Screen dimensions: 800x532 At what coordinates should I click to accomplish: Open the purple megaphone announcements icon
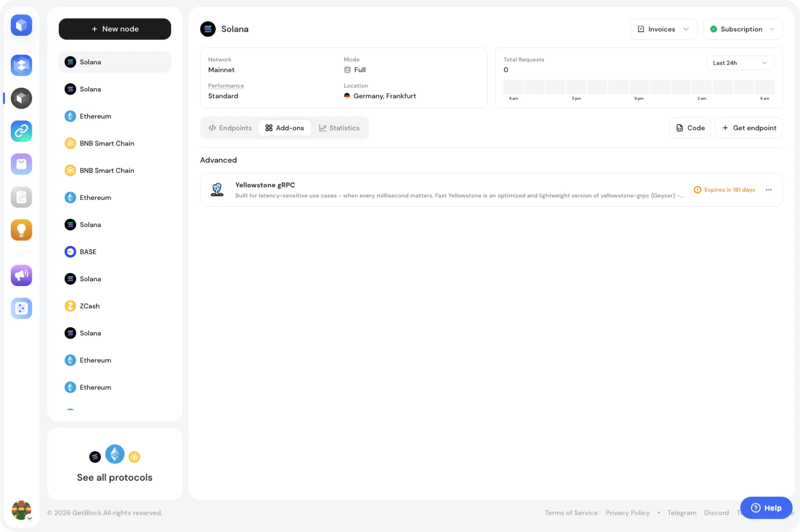tap(21, 275)
